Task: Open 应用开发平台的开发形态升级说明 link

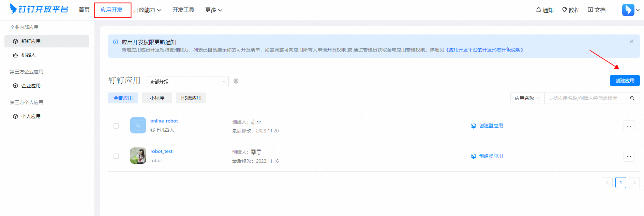Action: 484,50
